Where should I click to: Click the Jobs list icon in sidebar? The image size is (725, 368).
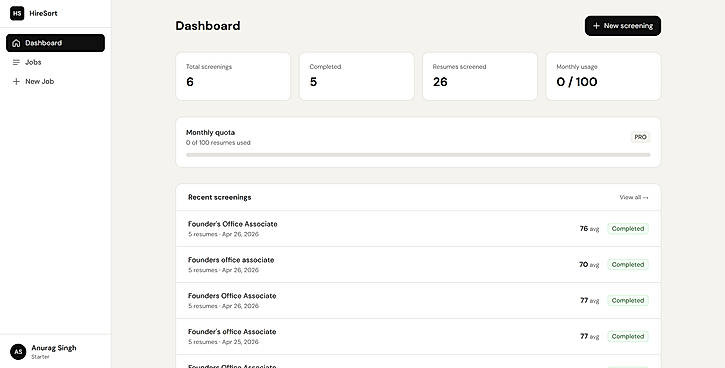tap(16, 62)
